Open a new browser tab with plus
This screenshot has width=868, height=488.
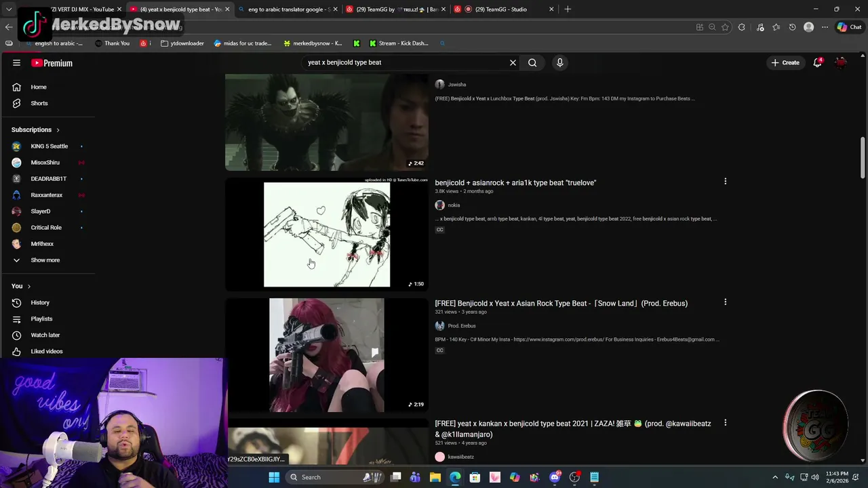(x=568, y=9)
